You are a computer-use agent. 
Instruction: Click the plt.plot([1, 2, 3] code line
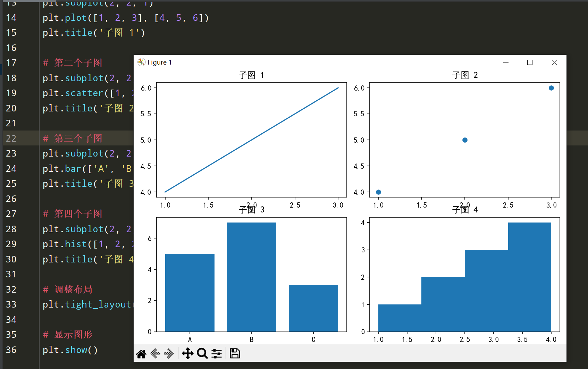pos(126,18)
